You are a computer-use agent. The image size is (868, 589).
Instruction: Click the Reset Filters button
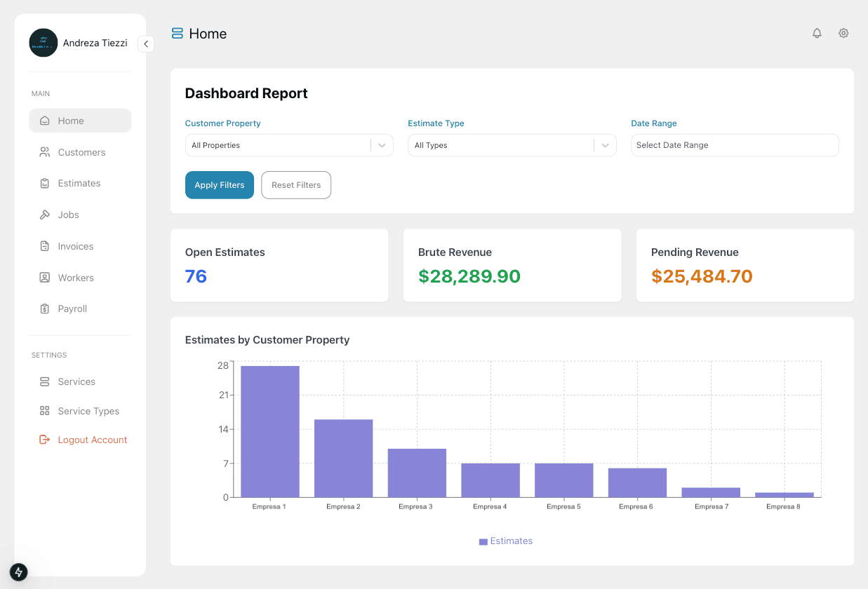coord(295,185)
